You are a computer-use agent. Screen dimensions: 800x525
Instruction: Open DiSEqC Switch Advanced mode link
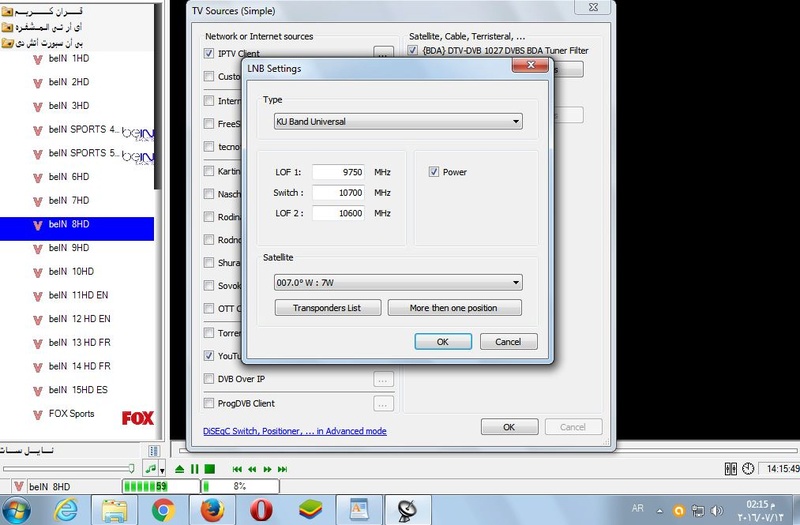[x=295, y=431]
